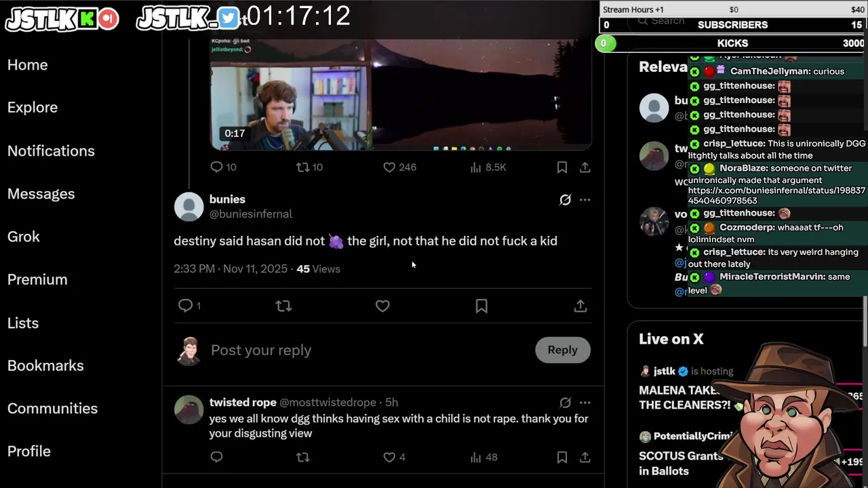This screenshot has width=868, height=488.
Task: Play the 0:17 video thumbnail
Action: pyautogui.click(x=400, y=94)
